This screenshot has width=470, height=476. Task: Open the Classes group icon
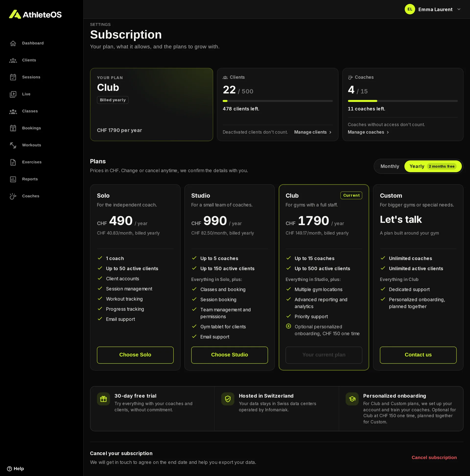(13, 111)
